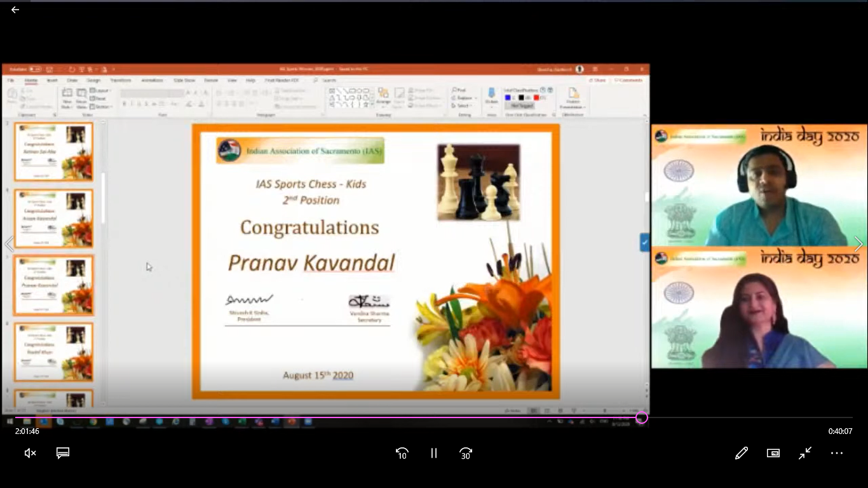Image resolution: width=868 pixels, height=488 pixels.
Task: Pick the blue classification swatch
Action: pyautogui.click(x=508, y=98)
